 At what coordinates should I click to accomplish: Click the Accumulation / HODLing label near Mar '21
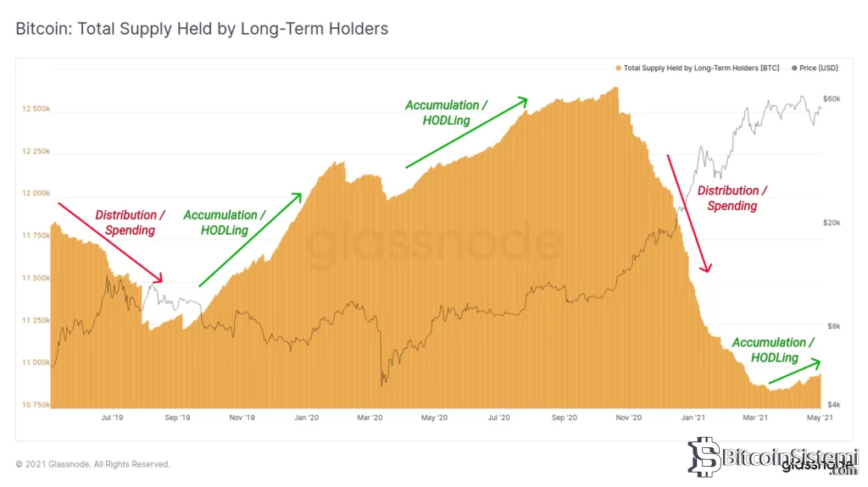tap(773, 350)
